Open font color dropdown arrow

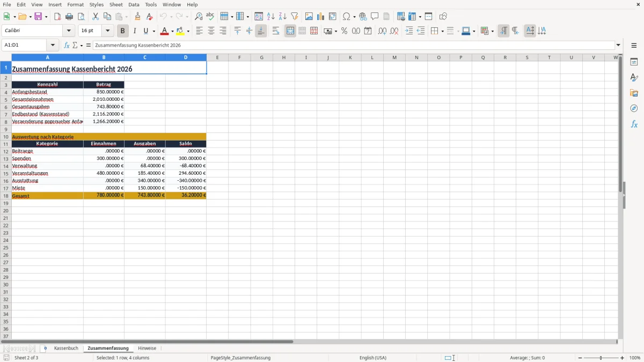coord(172,31)
